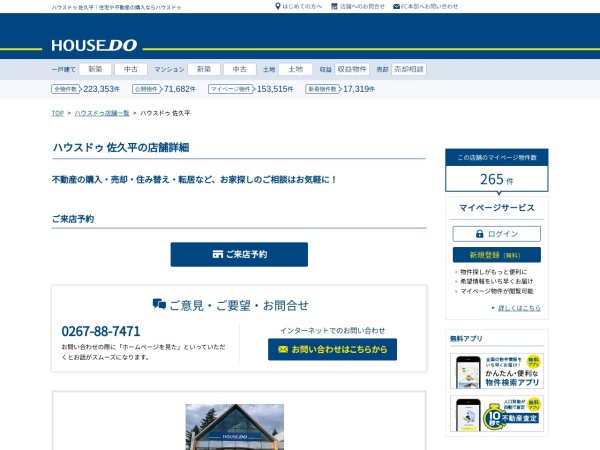Click 公開物件 71,682件 count
Image resolution: width=600 pixels, height=450 pixels.
tap(164, 89)
